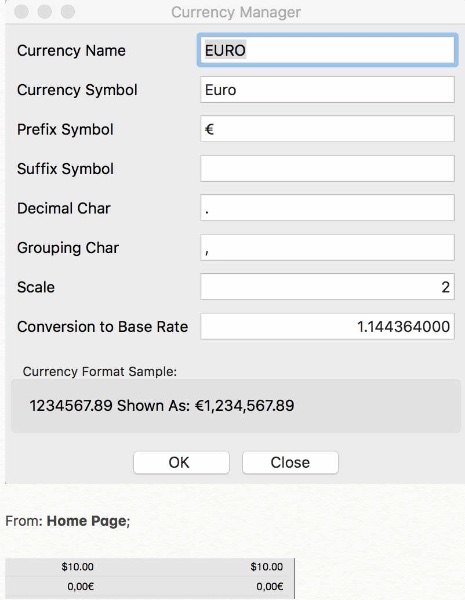Click the left '$10.00' table cell
The image size is (465, 600).
pos(78,567)
